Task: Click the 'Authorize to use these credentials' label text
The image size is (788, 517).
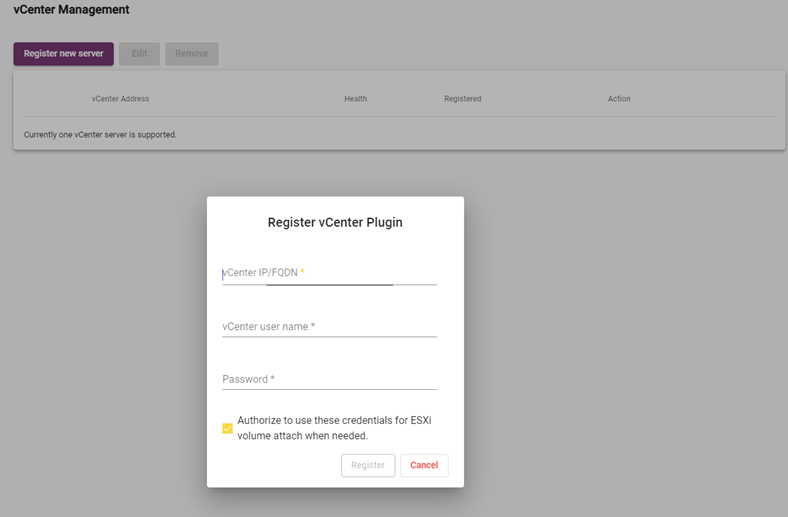Action: pos(334,428)
